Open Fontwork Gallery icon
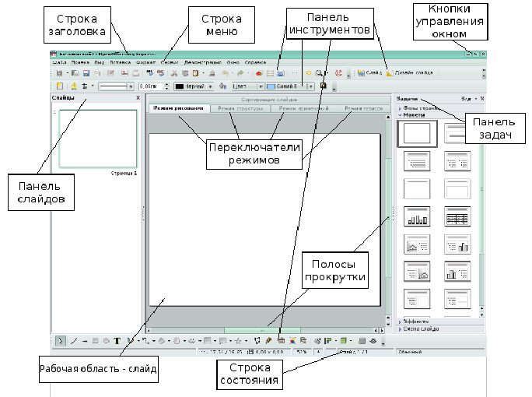Screen dimensions: 532x397 coord(282,341)
